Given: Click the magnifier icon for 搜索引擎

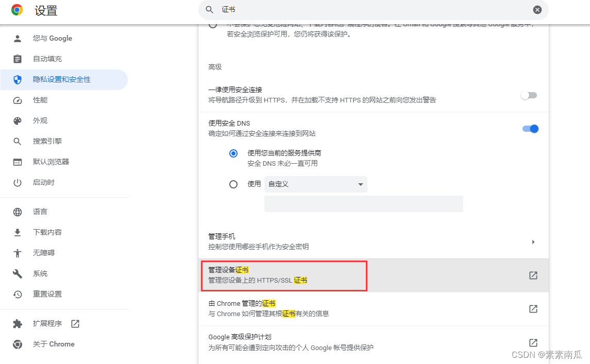Looking at the screenshot, I should tap(18, 142).
